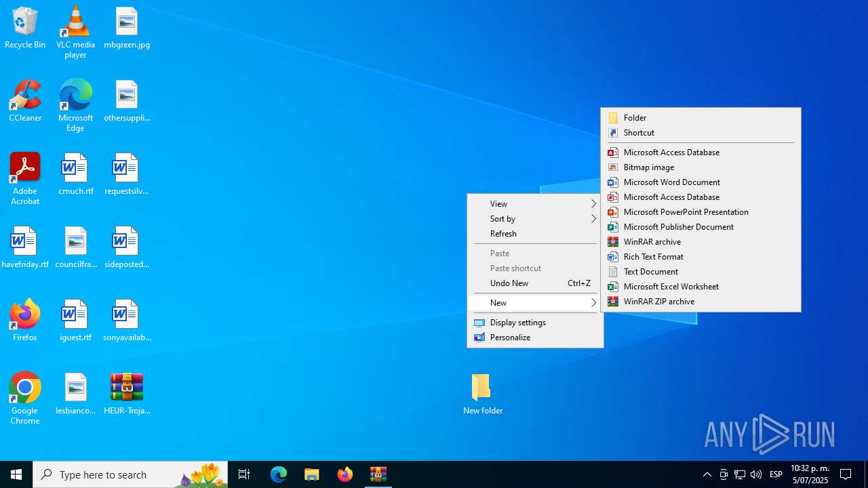
Task: Create a new Bitmap image
Action: pyautogui.click(x=701, y=167)
